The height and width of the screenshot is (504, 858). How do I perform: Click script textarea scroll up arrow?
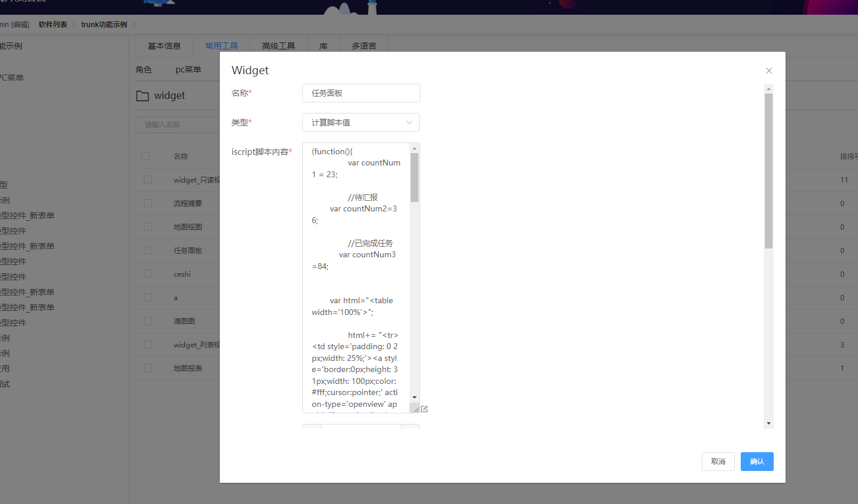[x=414, y=148]
